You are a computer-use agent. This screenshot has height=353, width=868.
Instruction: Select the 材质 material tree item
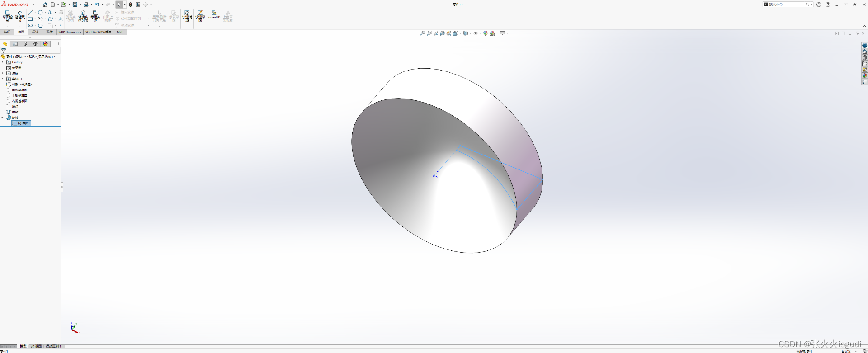tap(19, 85)
